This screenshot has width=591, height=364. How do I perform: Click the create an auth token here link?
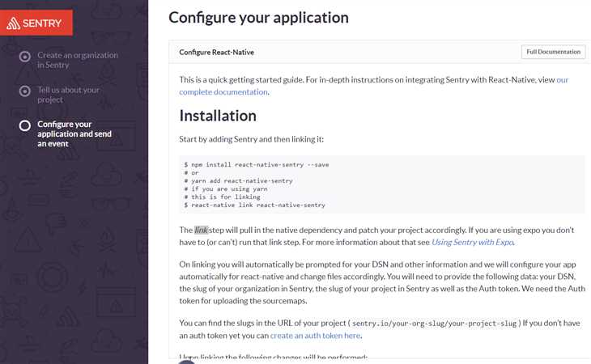point(316,335)
